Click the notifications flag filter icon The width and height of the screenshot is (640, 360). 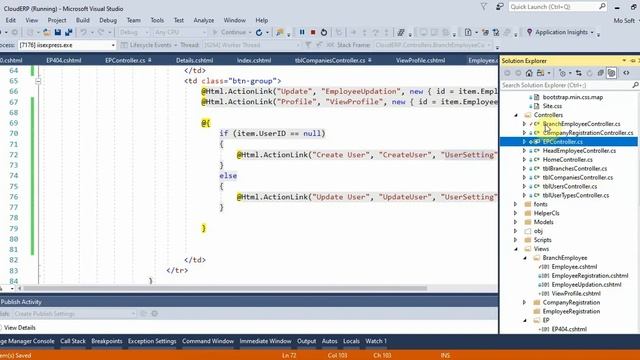(484, 7)
